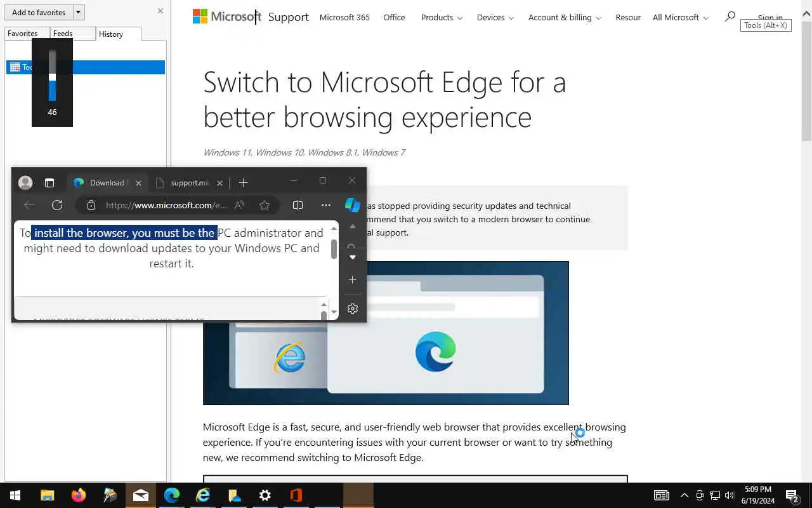Open the search magnifier on Support page
This screenshot has width=812, height=508.
point(730,17)
